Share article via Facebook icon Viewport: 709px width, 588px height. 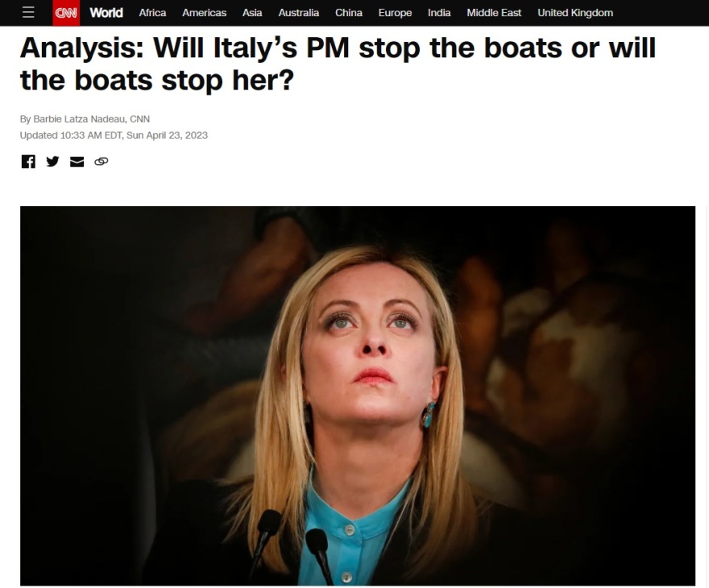tap(28, 161)
